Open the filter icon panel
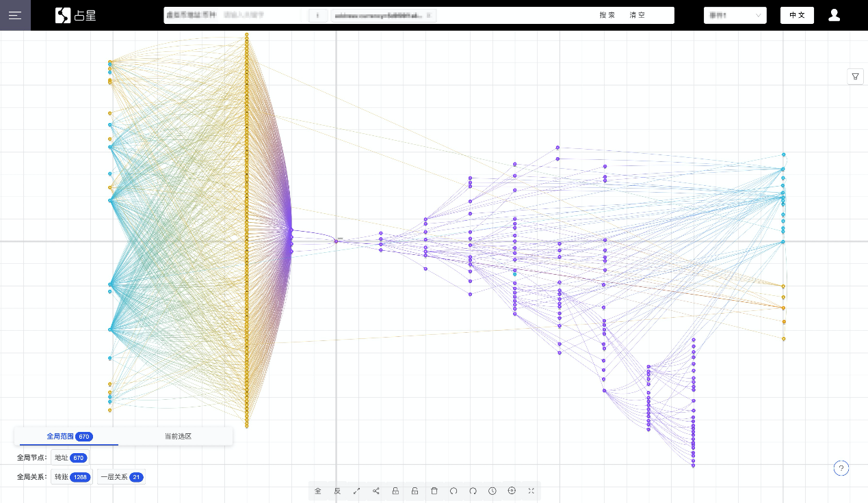The image size is (868, 503). tap(855, 77)
